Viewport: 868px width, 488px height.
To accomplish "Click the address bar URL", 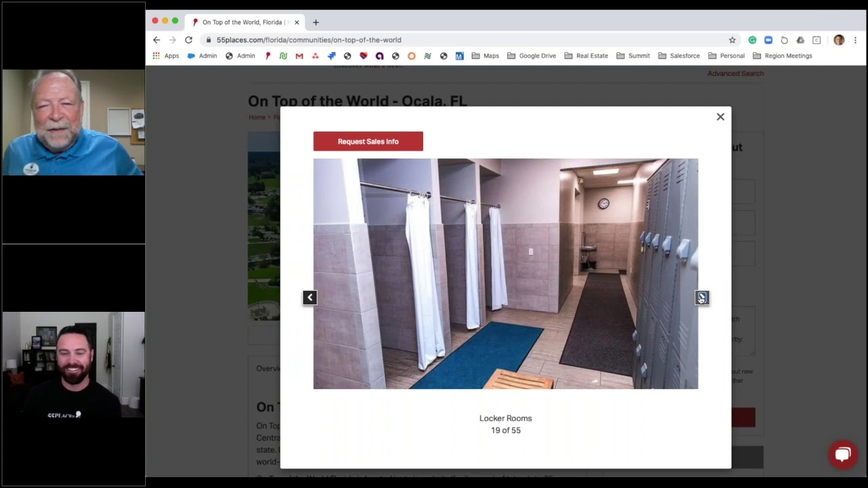I will point(309,40).
